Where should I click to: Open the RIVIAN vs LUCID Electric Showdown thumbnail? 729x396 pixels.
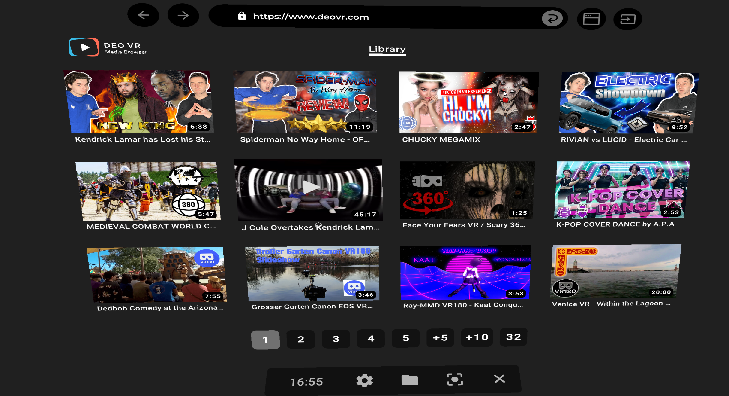point(629,103)
